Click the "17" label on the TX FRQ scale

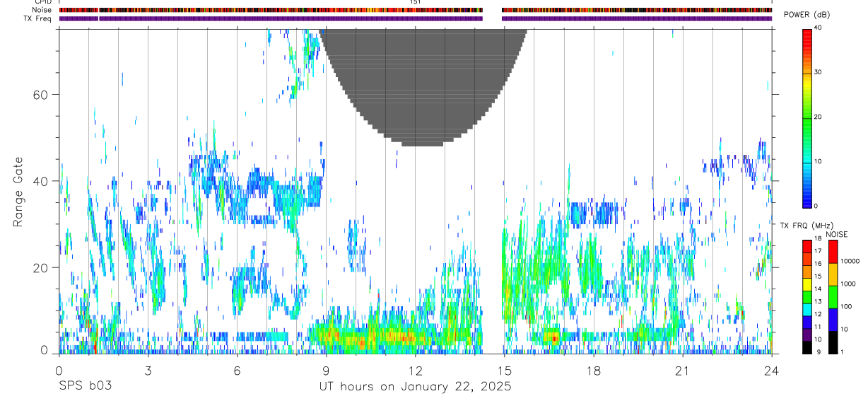817,251
